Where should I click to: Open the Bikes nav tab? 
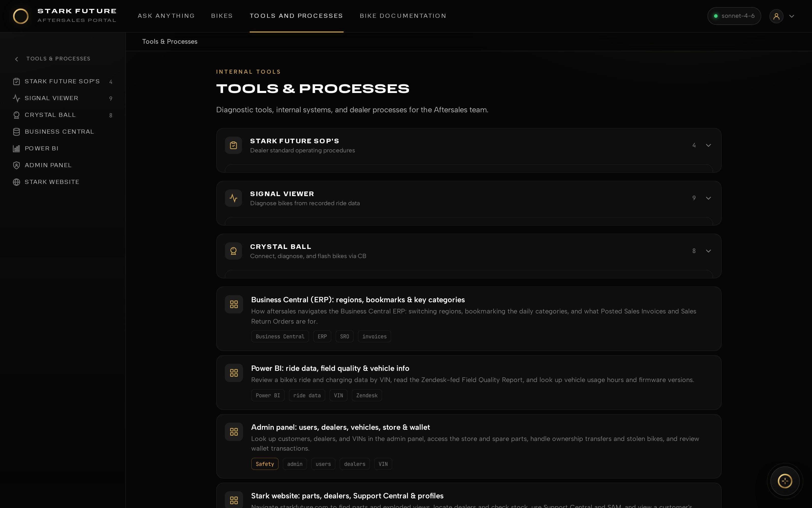pos(222,16)
